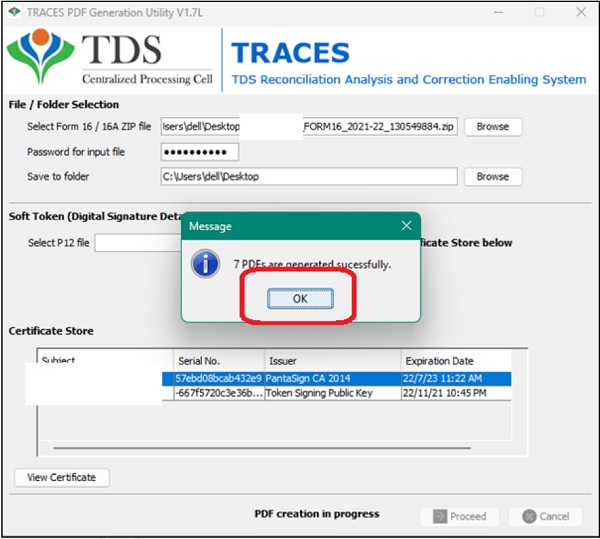The image size is (600, 539).
Task: Click the Expiration Date column header
Action: 456,361
